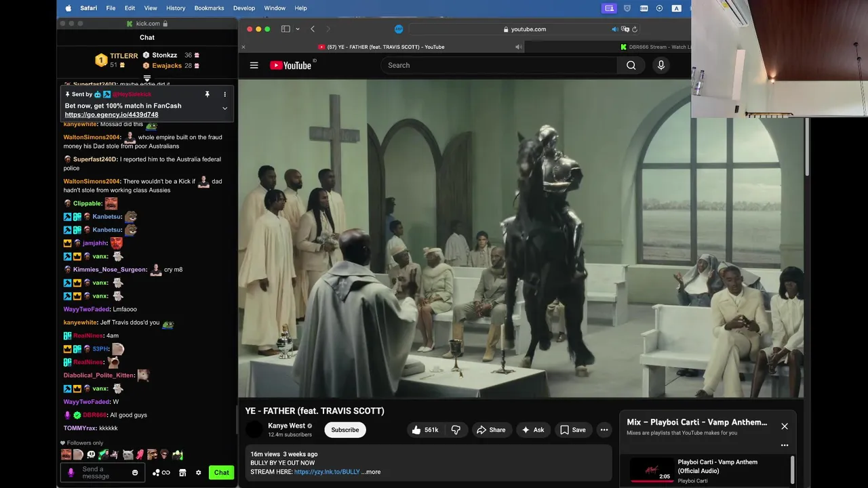This screenshot has height=488, width=868.
Task: Seek on Vamp Anthem red progress bar
Action: (652, 482)
